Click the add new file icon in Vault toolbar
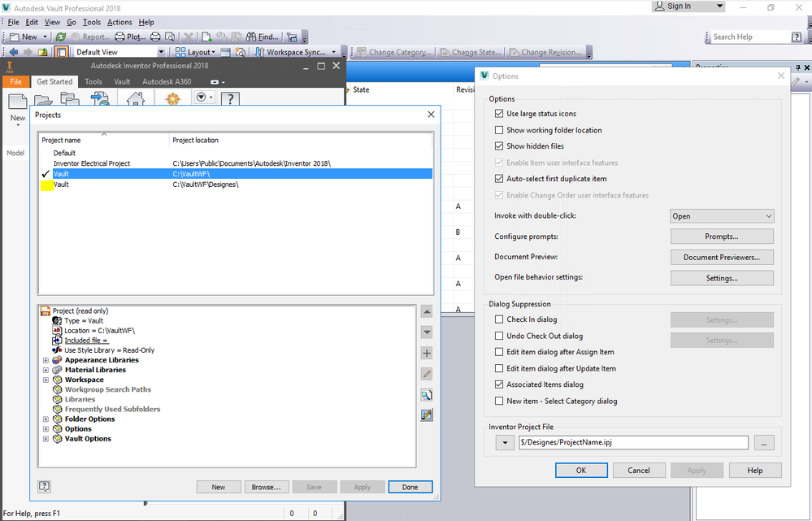 click(x=206, y=37)
